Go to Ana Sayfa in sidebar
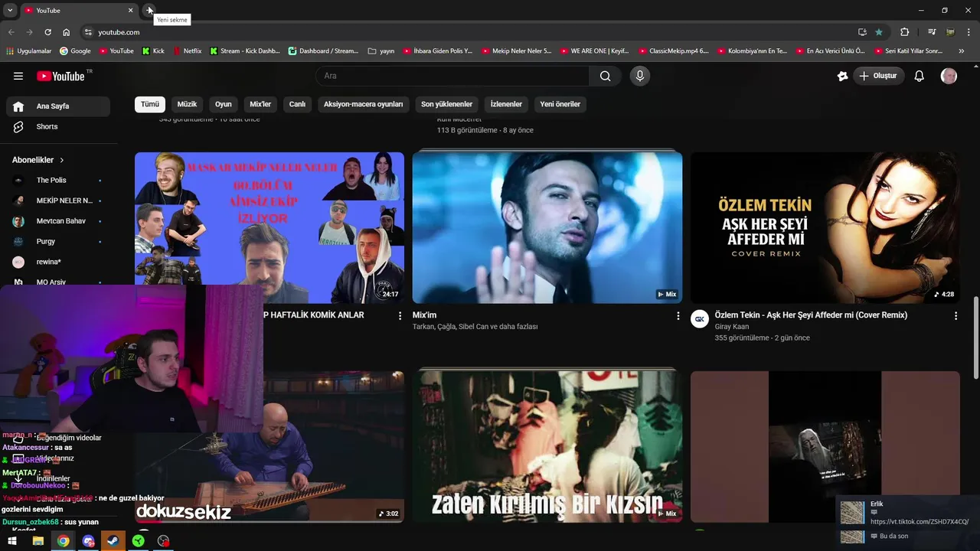The image size is (980, 551). click(58, 106)
